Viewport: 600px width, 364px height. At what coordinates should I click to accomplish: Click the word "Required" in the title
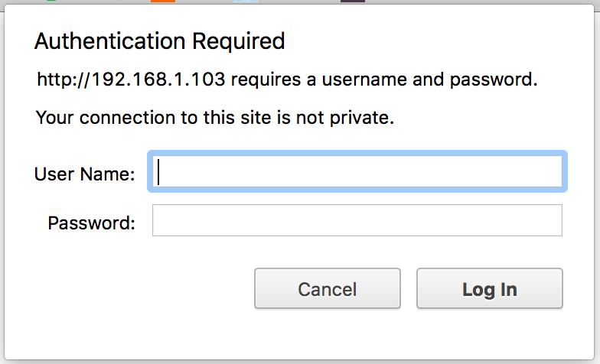point(240,41)
